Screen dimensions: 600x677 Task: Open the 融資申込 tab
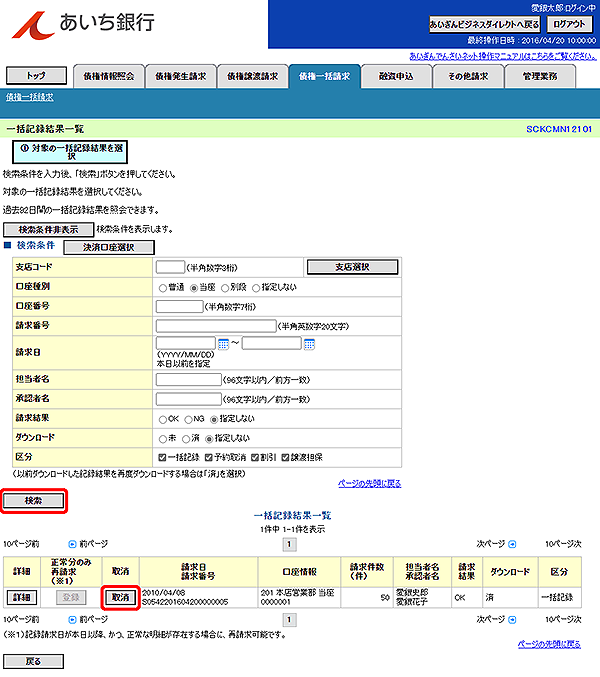(x=396, y=76)
